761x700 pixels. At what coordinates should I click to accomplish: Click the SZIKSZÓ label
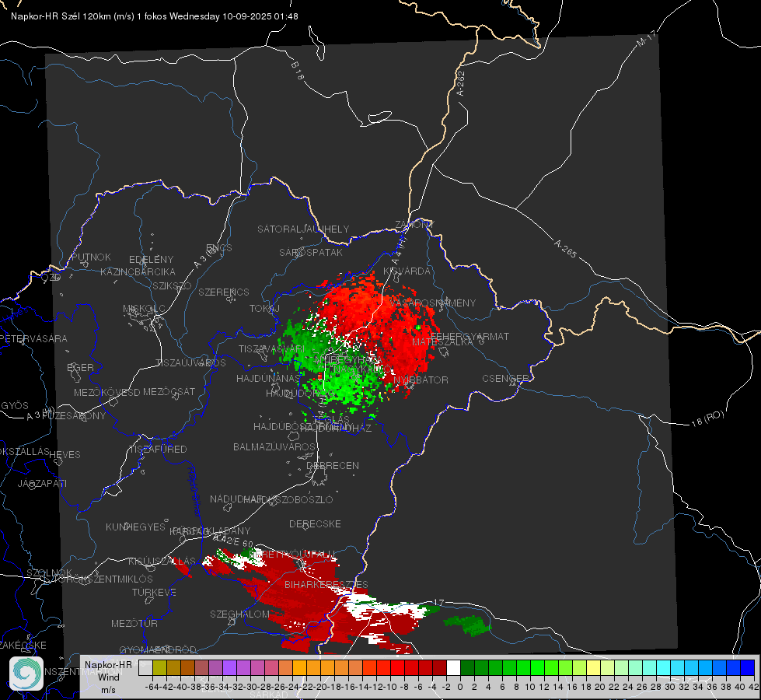pos(173,285)
